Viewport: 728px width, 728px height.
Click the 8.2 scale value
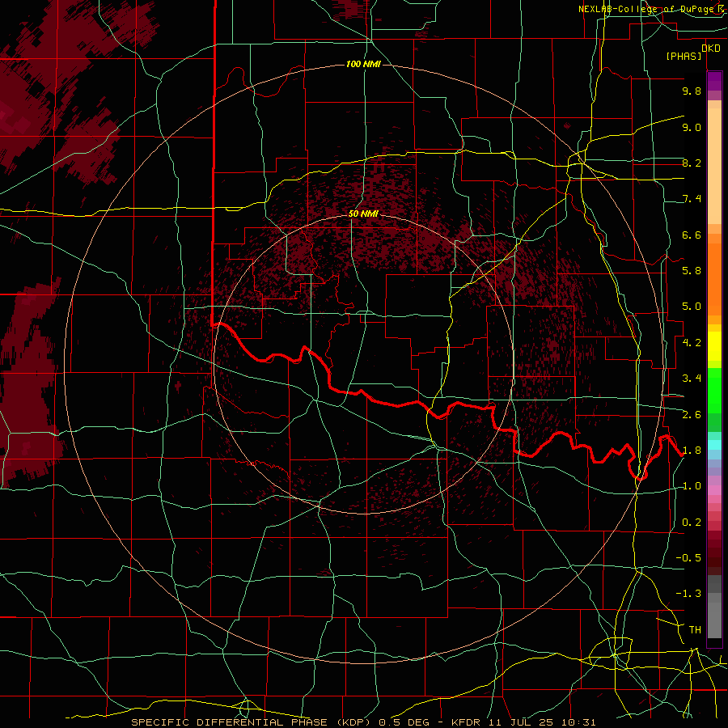692,163
